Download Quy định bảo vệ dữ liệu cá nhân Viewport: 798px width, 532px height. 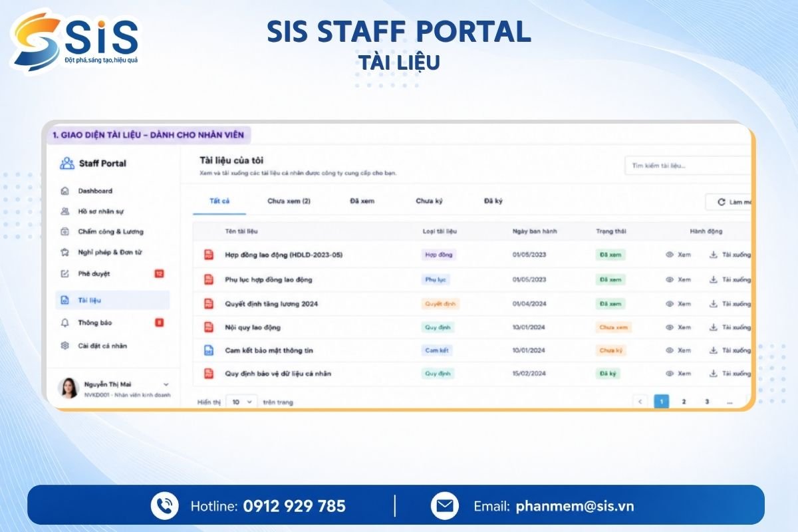pos(730,374)
